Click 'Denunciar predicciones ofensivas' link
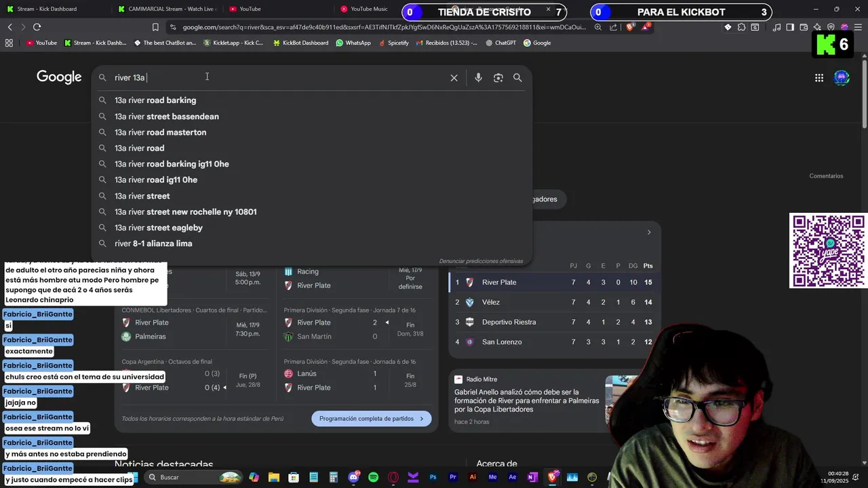 (481, 261)
